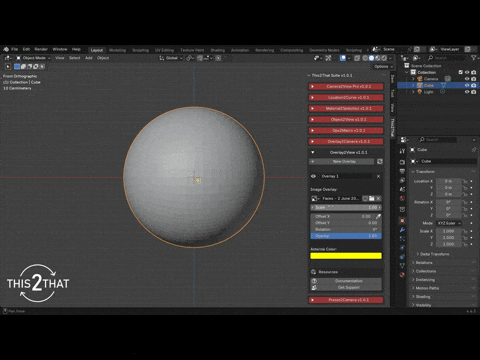Switch to the Modeling workspace tab
Image resolution: width=480 pixels, height=360 pixels.
pyautogui.click(x=117, y=50)
